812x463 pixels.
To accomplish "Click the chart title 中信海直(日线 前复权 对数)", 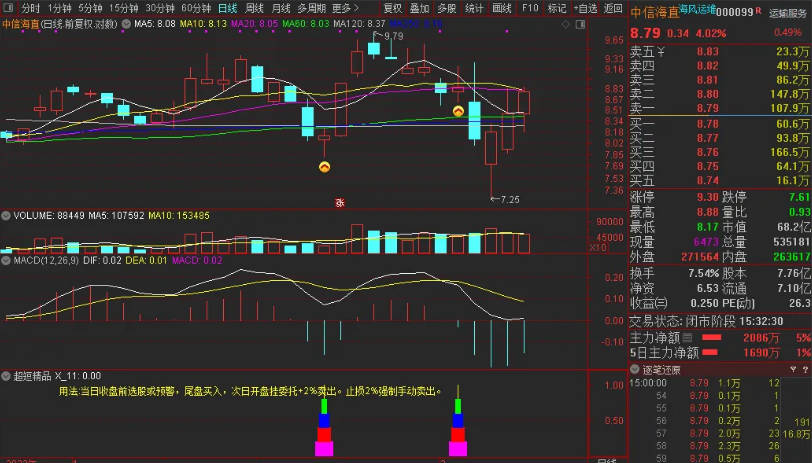I will pyautogui.click(x=60, y=24).
